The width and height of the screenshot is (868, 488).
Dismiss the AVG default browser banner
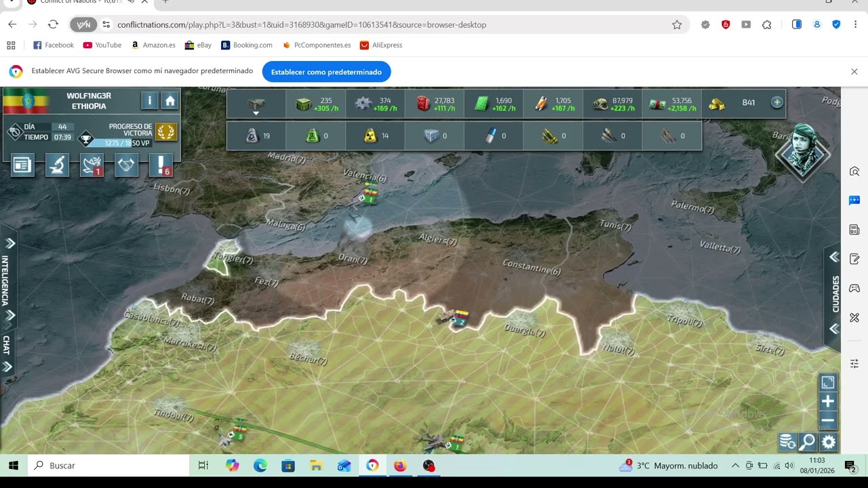[854, 72]
